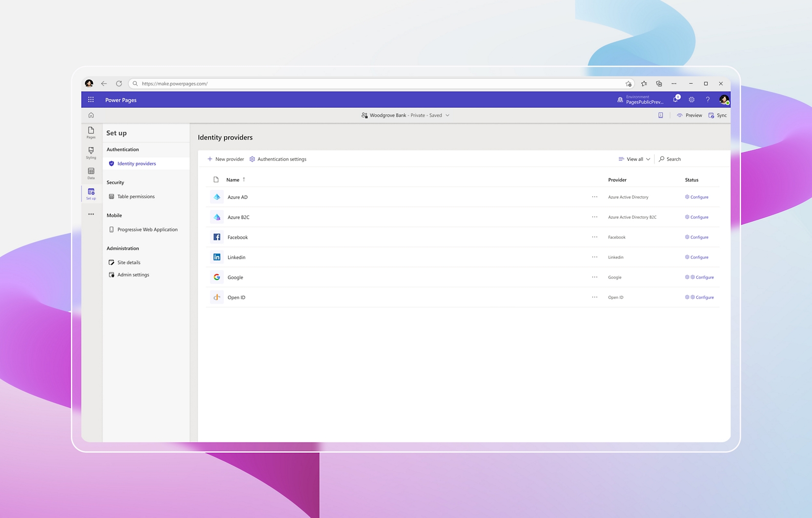812x518 pixels.
Task: Click the browser back arrow
Action: tap(104, 83)
